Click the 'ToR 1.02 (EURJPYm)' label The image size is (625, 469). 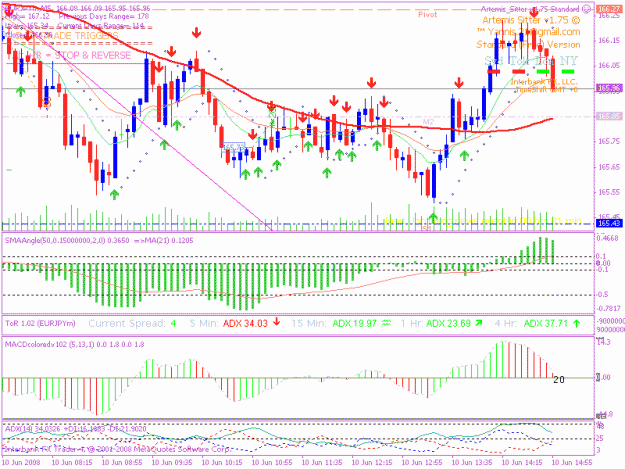(x=40, y=323)
